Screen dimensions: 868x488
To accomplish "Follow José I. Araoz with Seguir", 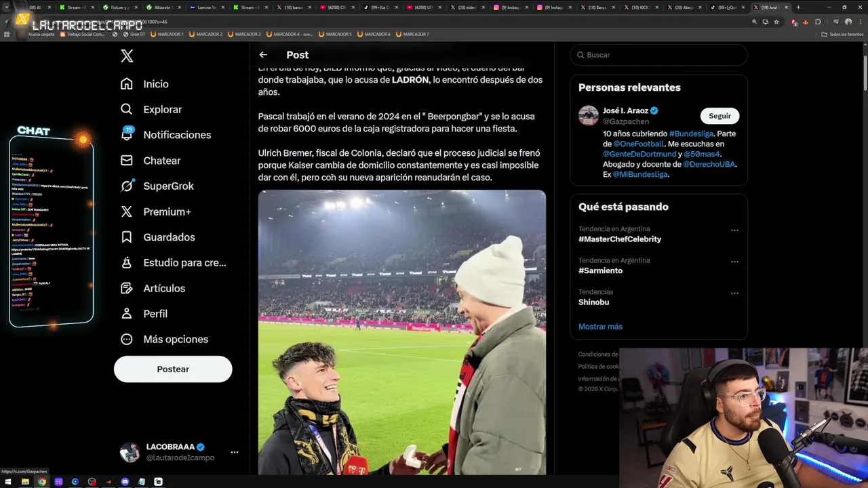I will pyautogui.click(x=719, y=116).
